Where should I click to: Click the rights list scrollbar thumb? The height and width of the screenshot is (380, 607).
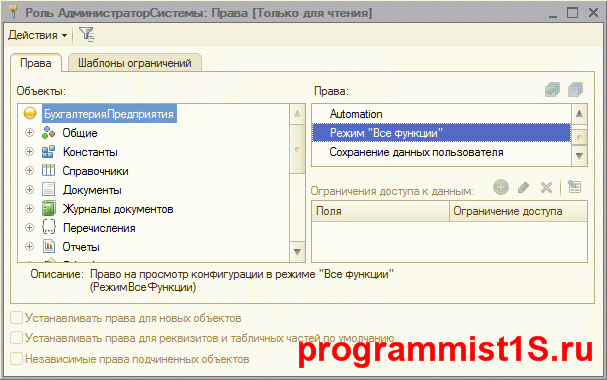[580, 137]
